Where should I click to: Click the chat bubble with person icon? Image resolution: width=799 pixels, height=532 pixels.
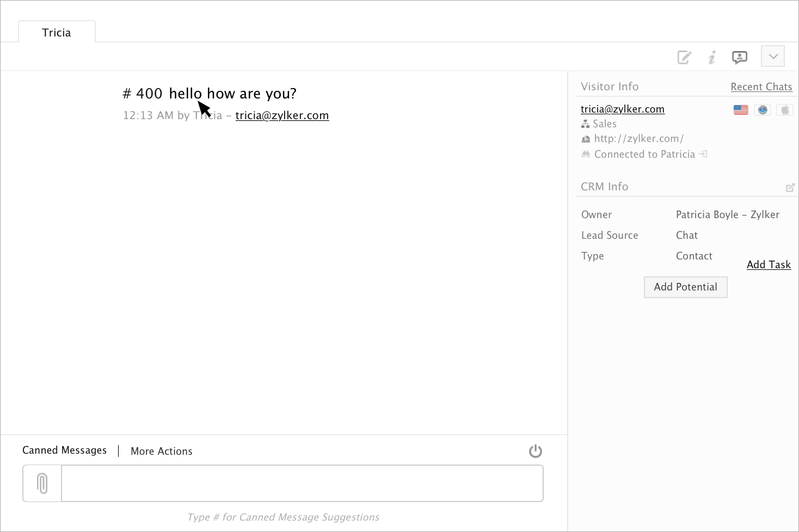coord(740,57)
